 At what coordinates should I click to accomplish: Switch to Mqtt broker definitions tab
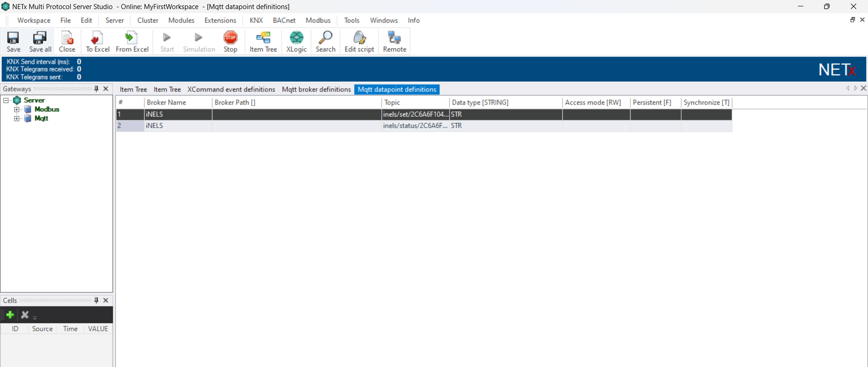[x=316, y=90]
